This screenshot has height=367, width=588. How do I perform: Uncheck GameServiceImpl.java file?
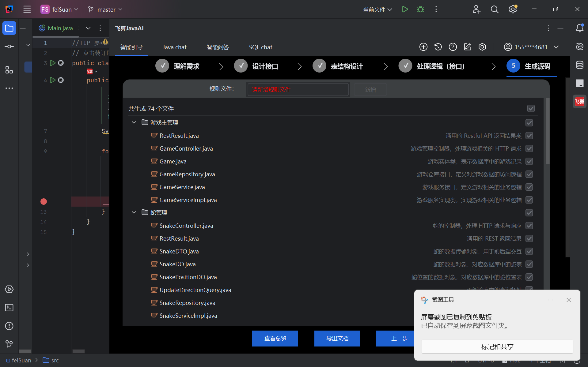click(x=529, y=200)
